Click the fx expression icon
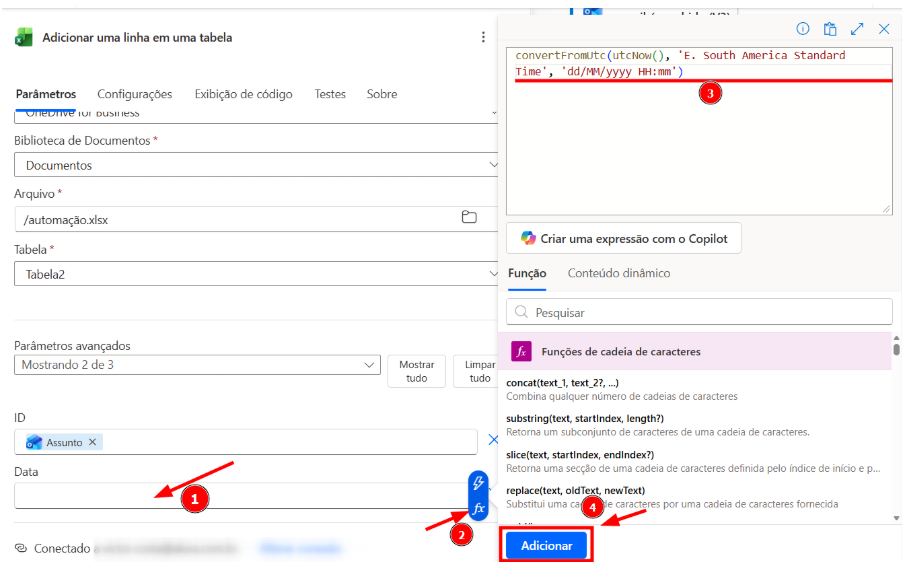 click(478, 508)
